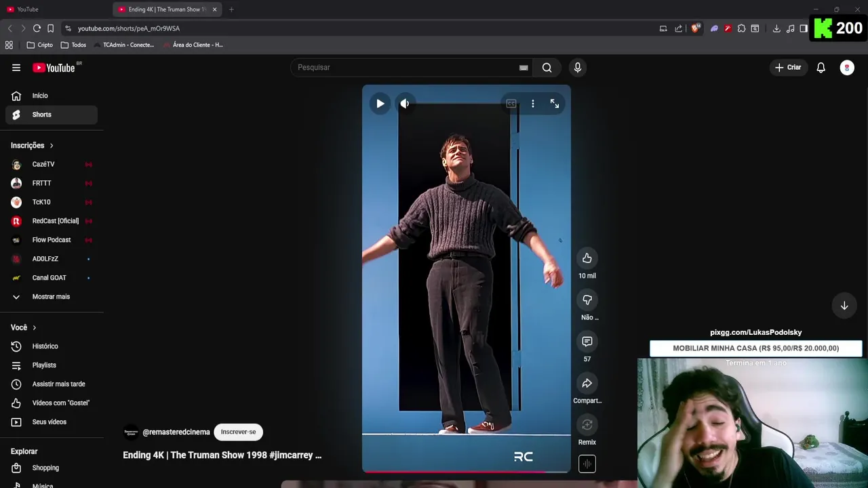This screenshot has width=868, height=488.
Task: Select Shorts in the sidebar
Action: click(x=52, y=115)
